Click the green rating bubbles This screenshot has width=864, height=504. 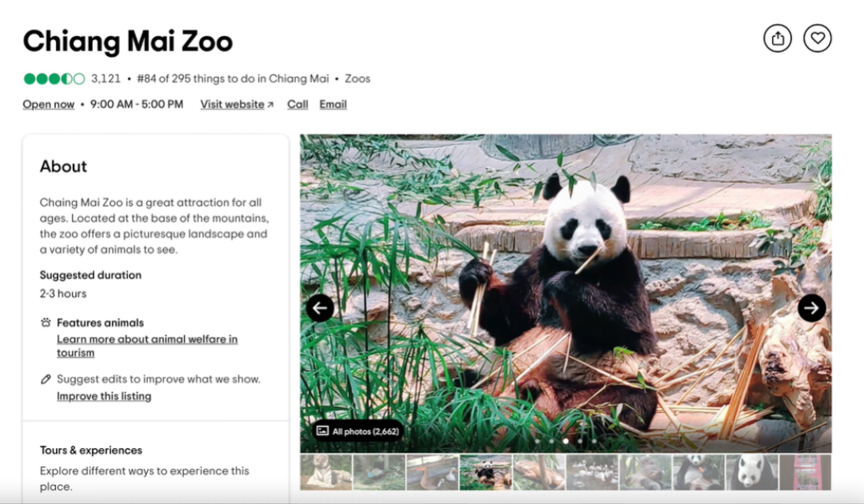pos(54,78)
